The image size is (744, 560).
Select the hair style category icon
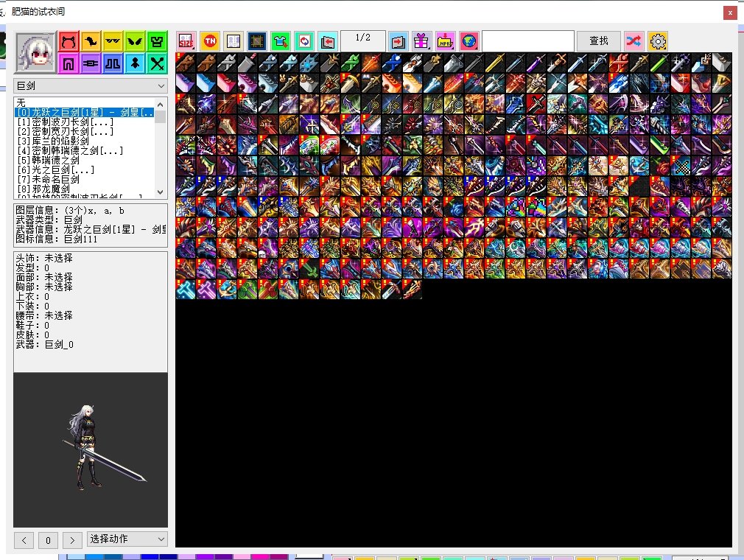pyautogui.click(x=90, y=42)
